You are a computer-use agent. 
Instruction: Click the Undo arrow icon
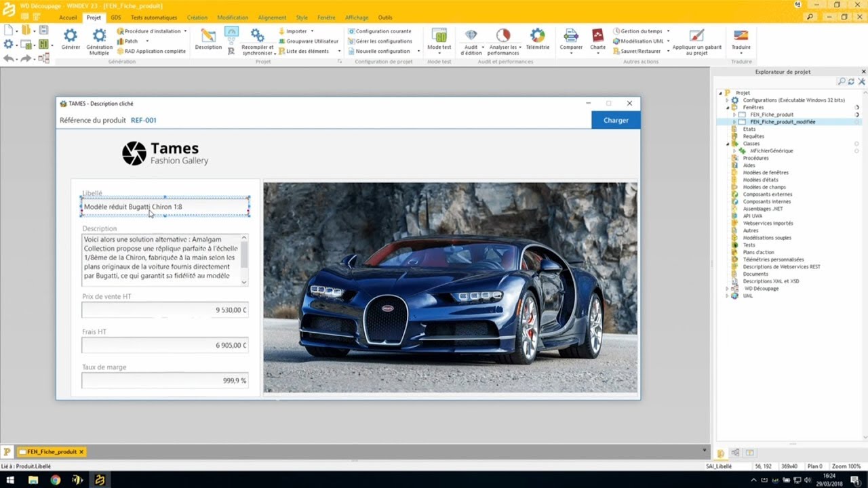(x=8, y=59)
